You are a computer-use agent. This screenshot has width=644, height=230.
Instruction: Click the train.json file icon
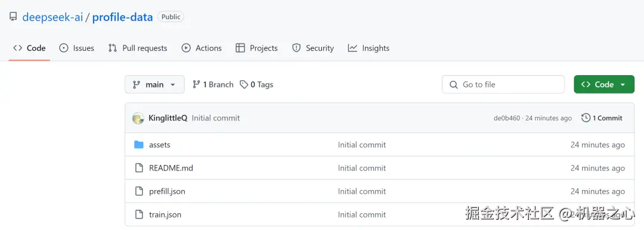[139, 215]
